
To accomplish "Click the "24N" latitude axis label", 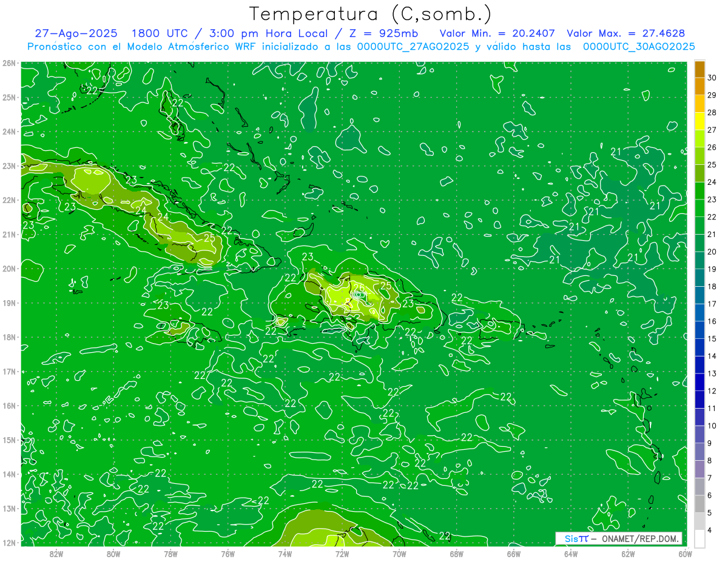I will click(8, 132).
